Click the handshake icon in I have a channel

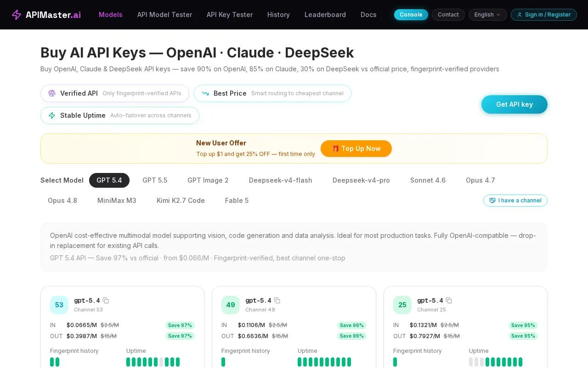[492, 201]
